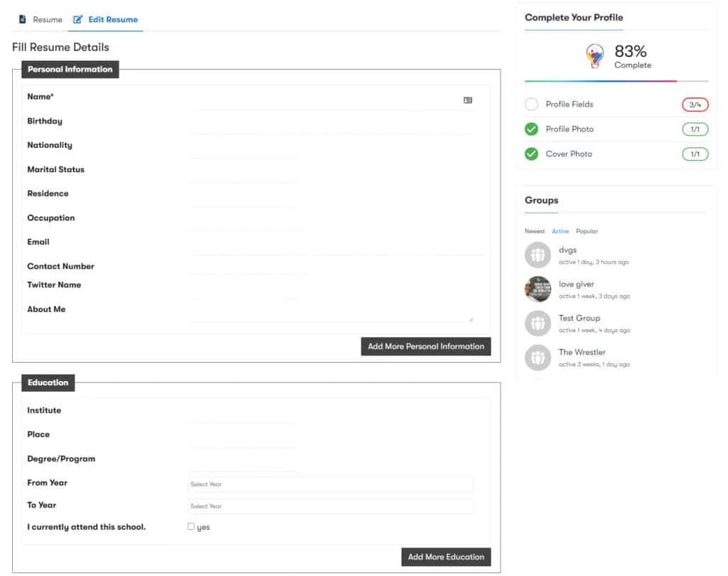The height and width of the screenshot is (576, 728).
Task: Open the love giver group photo
Action: (537, 289)
